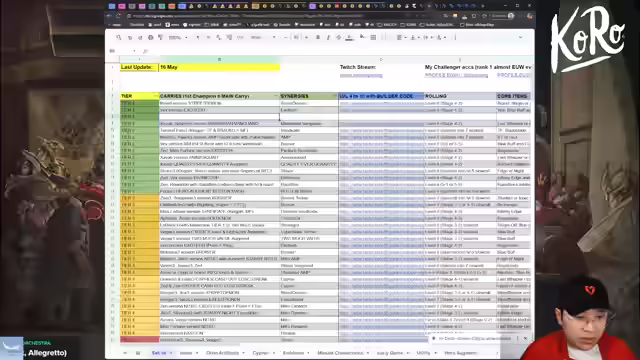This screenshot has width=640, height=360.
Task: Click the browser address bar
Action: click(x=282, y=16)
